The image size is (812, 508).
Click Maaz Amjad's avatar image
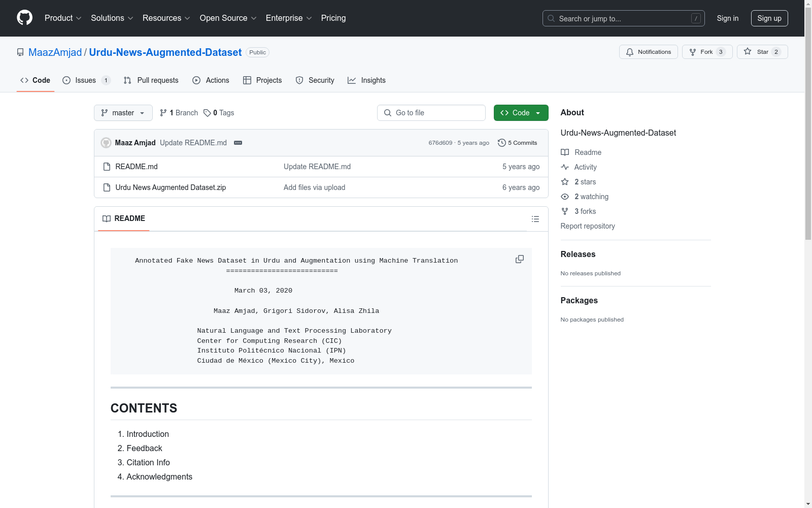pyautogui.click(x=106, y=143)
